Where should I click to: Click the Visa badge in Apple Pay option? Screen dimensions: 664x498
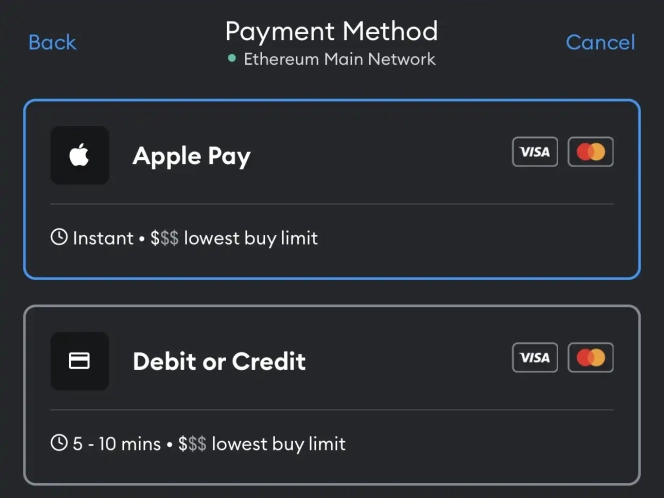point(535,152)
